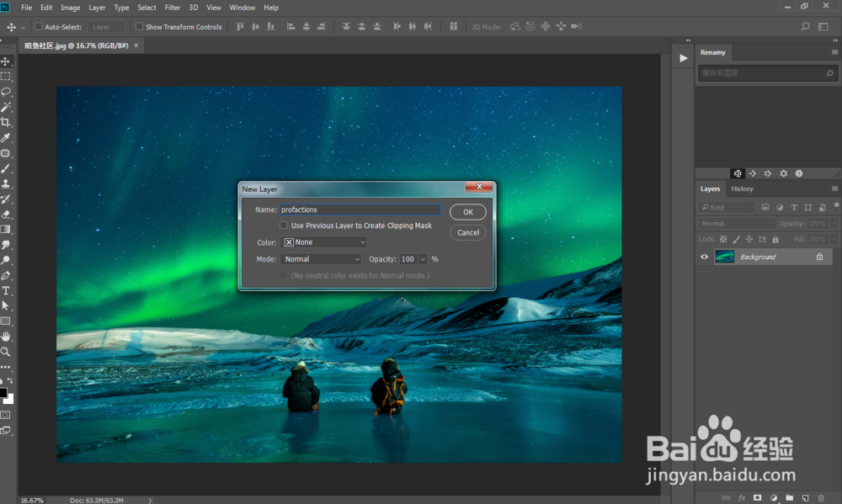The width and height of the screenshot is (842, 504).
Task: Select the Horizontal Type tool
Action: pos(6,290)
